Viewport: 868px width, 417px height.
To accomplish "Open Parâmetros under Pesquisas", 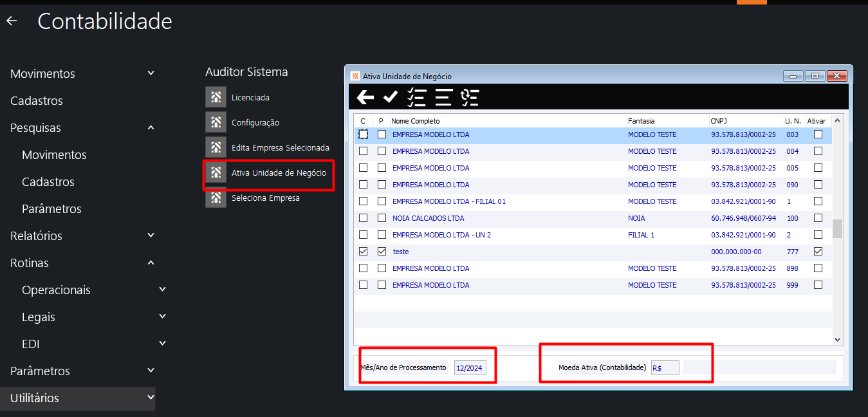I will click(x=51, y=209).
